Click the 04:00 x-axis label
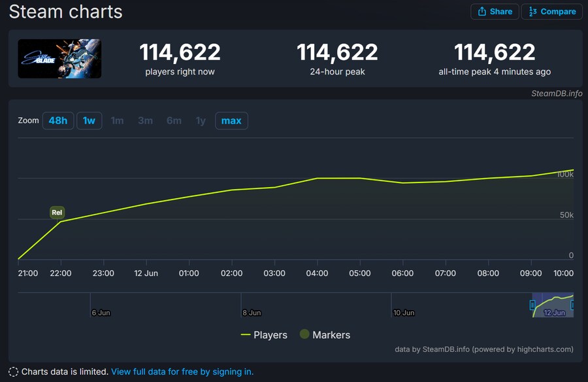 click(x=318, y=273)
